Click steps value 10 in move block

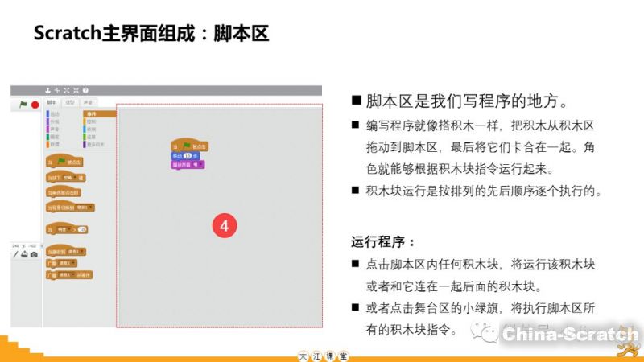188,156
